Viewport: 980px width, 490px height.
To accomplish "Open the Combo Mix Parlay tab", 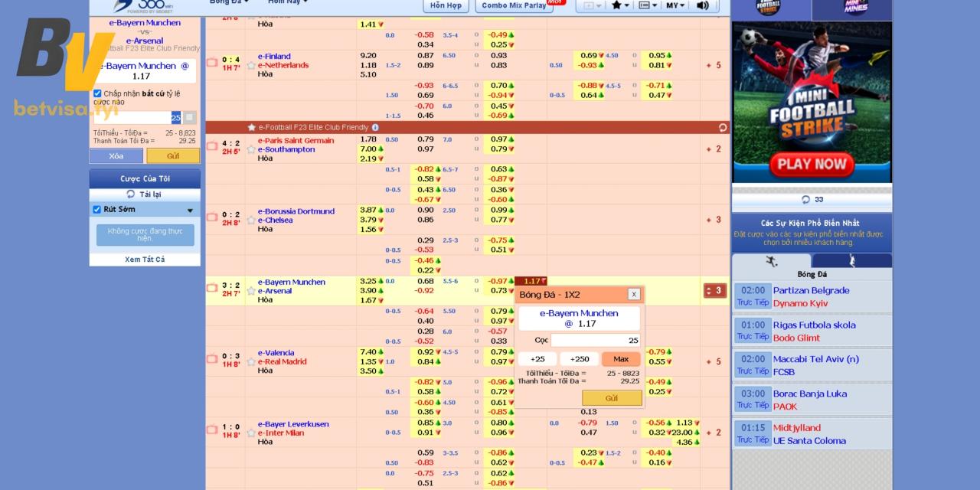I will point(514,5).
